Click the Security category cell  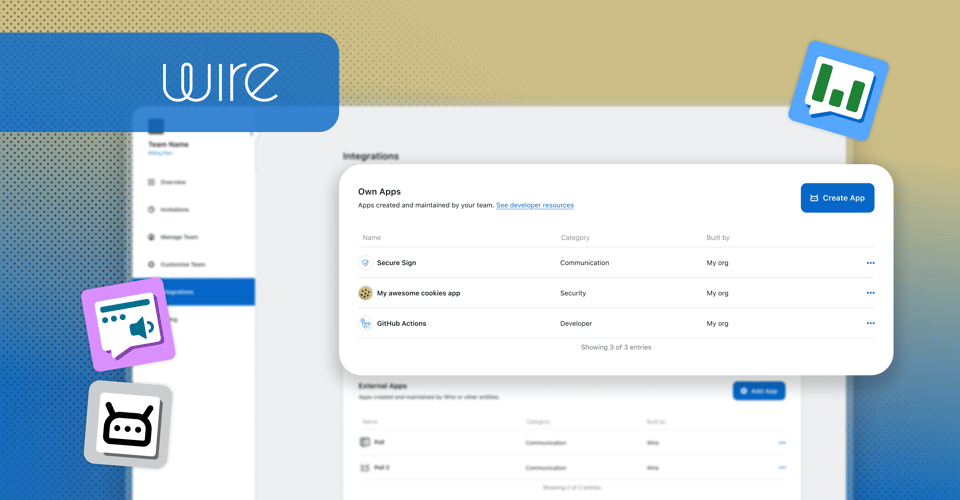pos(572,293)
